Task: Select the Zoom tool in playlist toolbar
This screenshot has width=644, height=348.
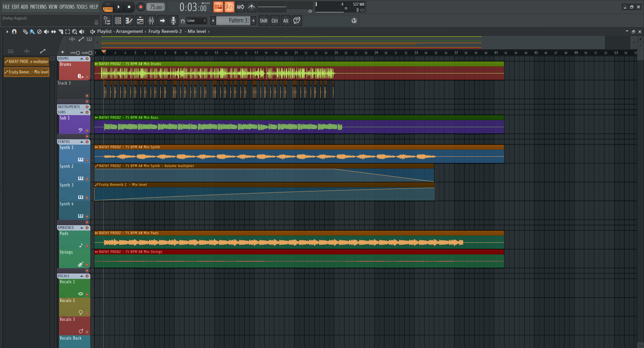Action: click(74, 32)
